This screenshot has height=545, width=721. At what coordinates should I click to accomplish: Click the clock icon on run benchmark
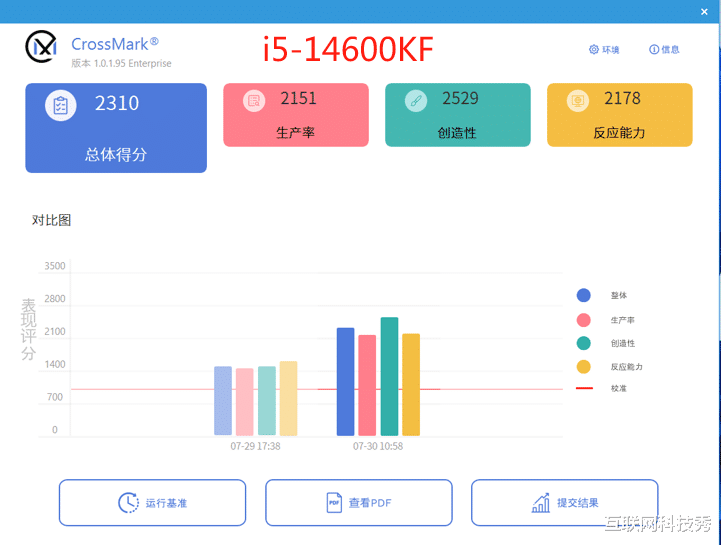128,503
